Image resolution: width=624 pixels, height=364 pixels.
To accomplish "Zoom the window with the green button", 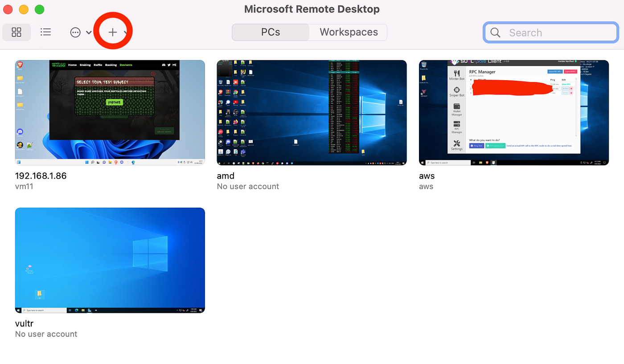I will pyautogui.click(x=39, y=9).
